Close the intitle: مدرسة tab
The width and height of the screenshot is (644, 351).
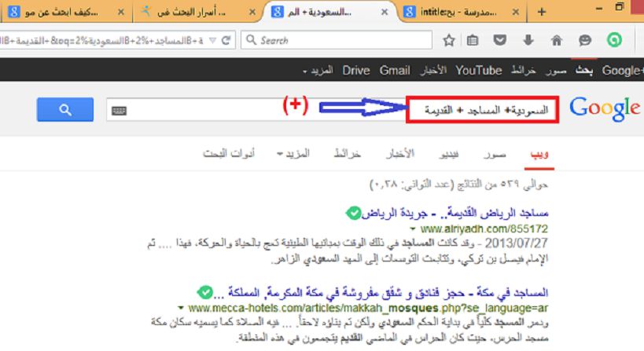(x=516, y=13)
